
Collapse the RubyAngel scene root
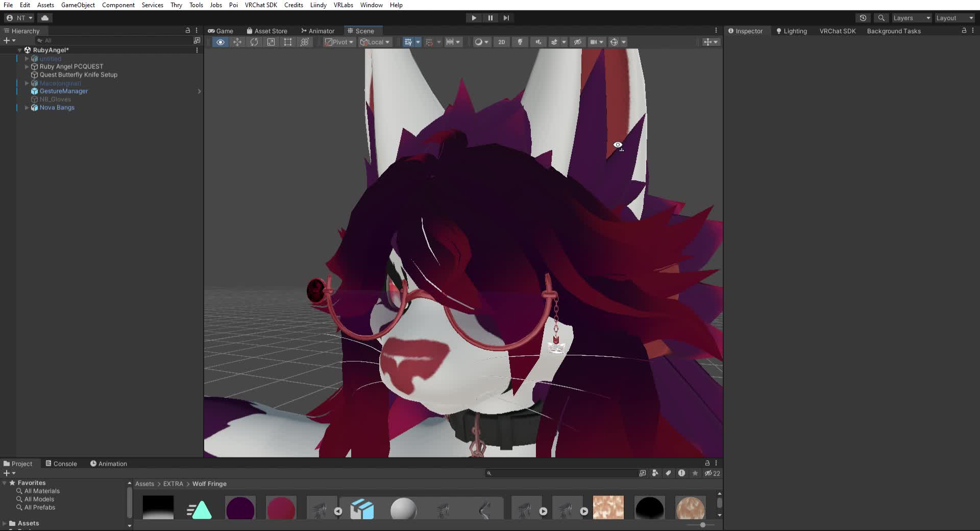pyautogui.click(x=20, y=50)
